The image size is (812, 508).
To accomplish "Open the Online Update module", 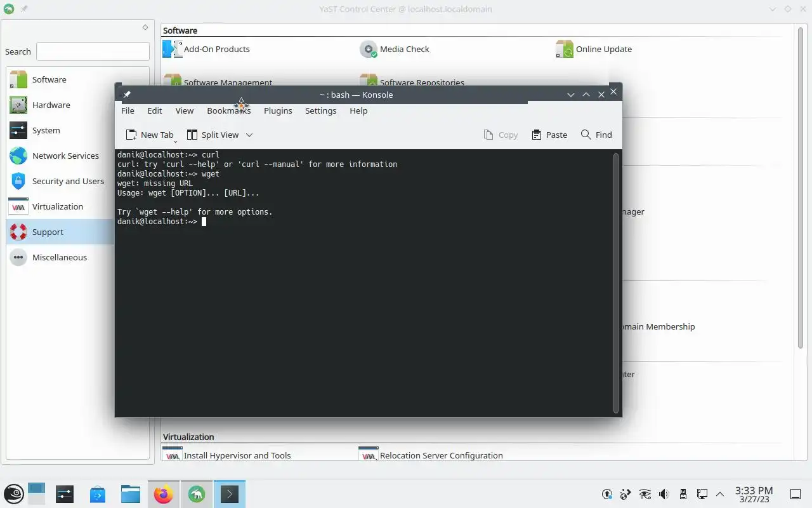I will (x=594, y=49).
